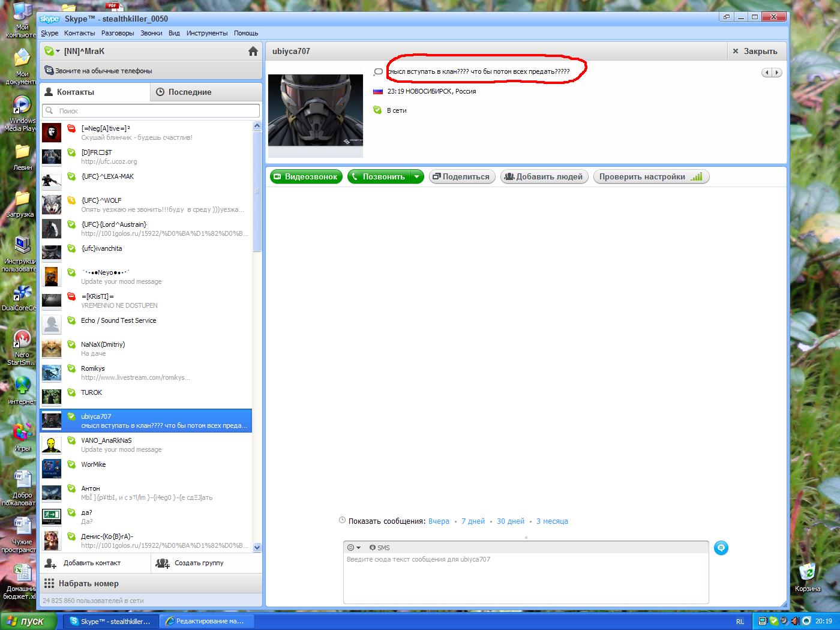Open the Разговоры menu
Screen dimensions: 840x630
pos(118,33)
